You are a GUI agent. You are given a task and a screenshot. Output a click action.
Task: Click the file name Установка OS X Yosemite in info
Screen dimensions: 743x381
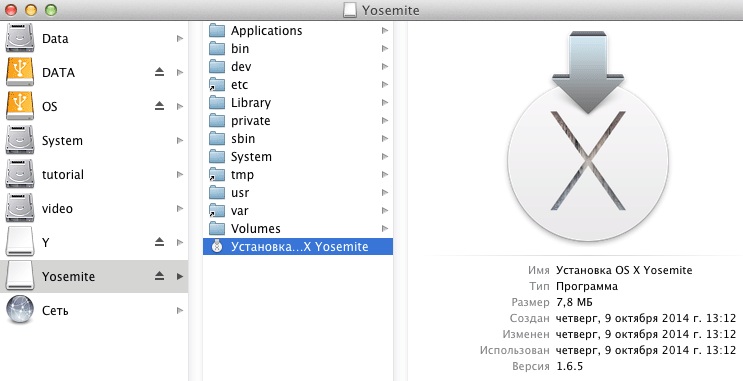(624, 270)
